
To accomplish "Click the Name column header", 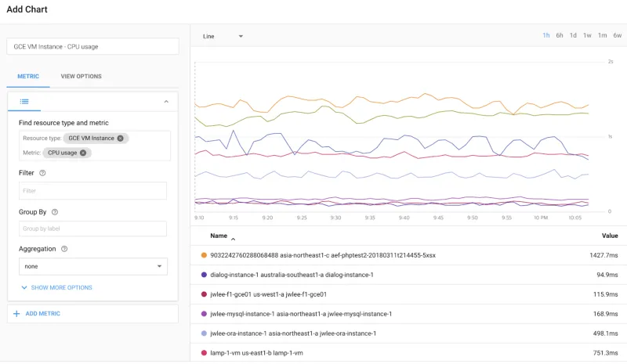I will [219, 236].
